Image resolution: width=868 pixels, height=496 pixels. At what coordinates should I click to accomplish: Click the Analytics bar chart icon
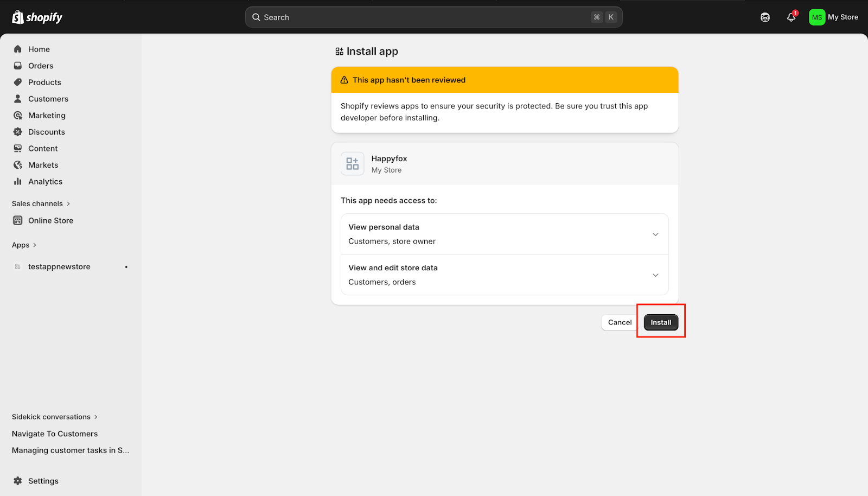[x=18, y=182]
